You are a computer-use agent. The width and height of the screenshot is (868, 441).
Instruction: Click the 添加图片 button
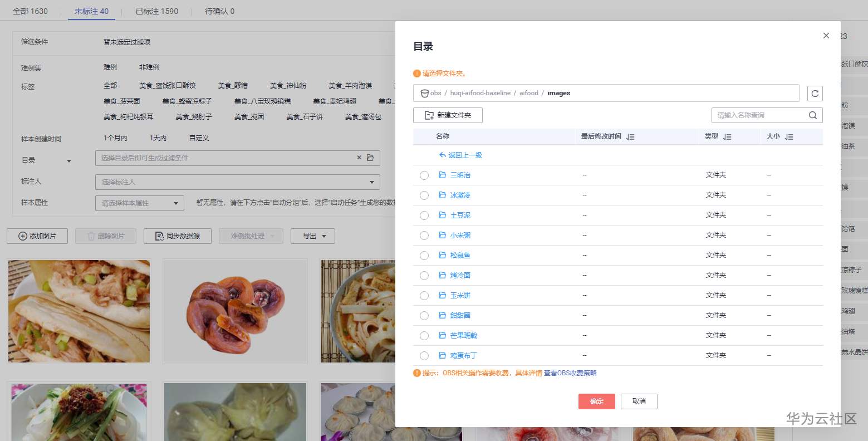tap(37, 236)
